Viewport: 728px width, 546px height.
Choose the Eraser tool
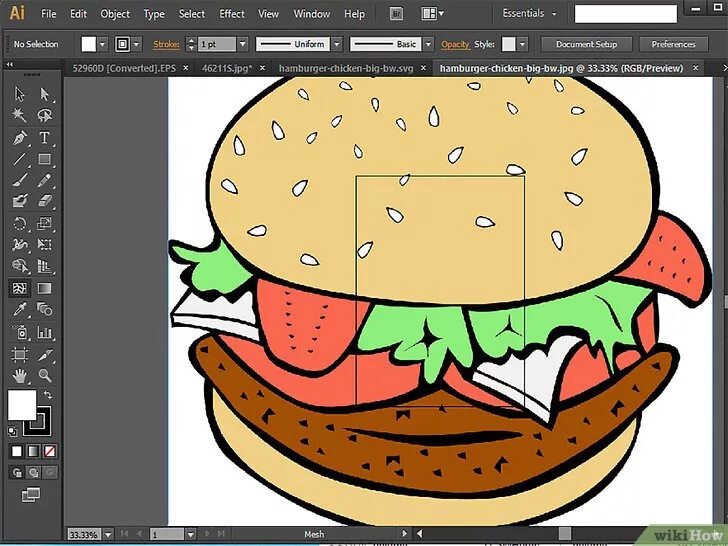(x=45, y=201)
